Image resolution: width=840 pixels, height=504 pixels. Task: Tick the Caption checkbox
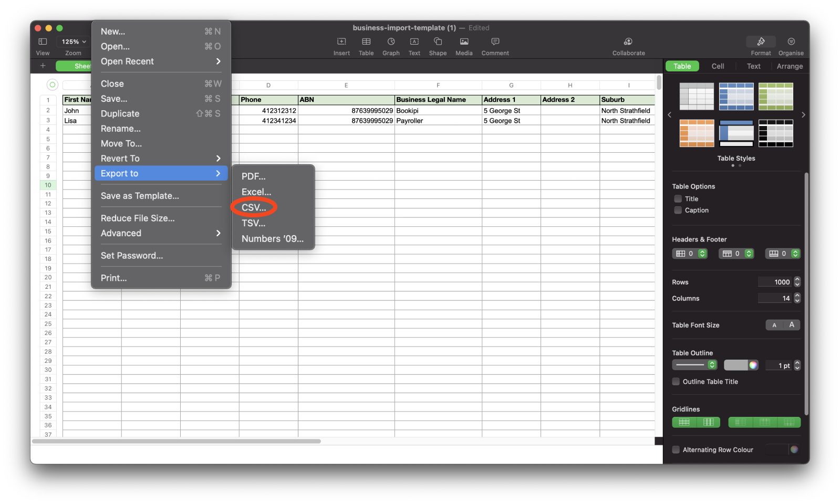(678, 211)
